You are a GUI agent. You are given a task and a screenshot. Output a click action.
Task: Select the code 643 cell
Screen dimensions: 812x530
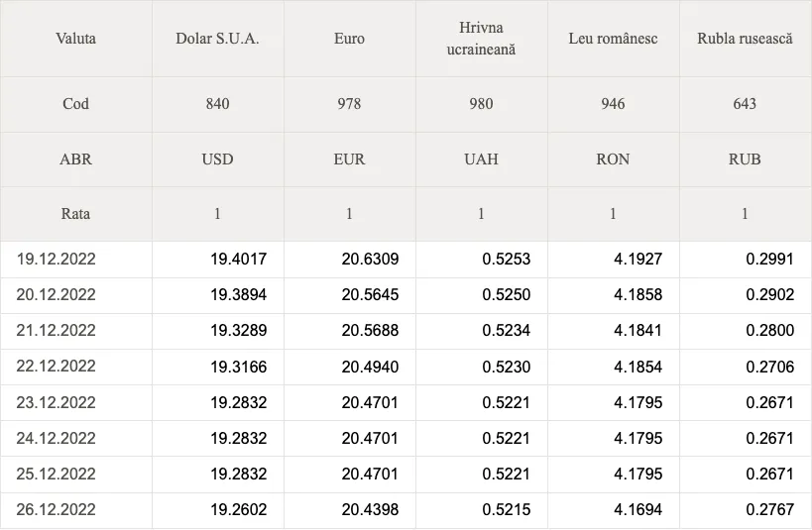tap(745, 103)
